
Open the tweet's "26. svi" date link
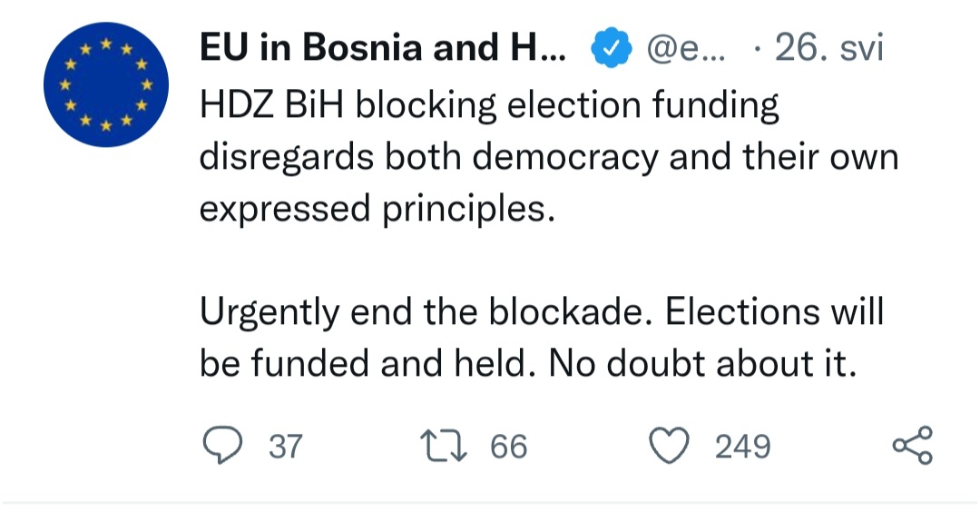click(x=828, y=50)
